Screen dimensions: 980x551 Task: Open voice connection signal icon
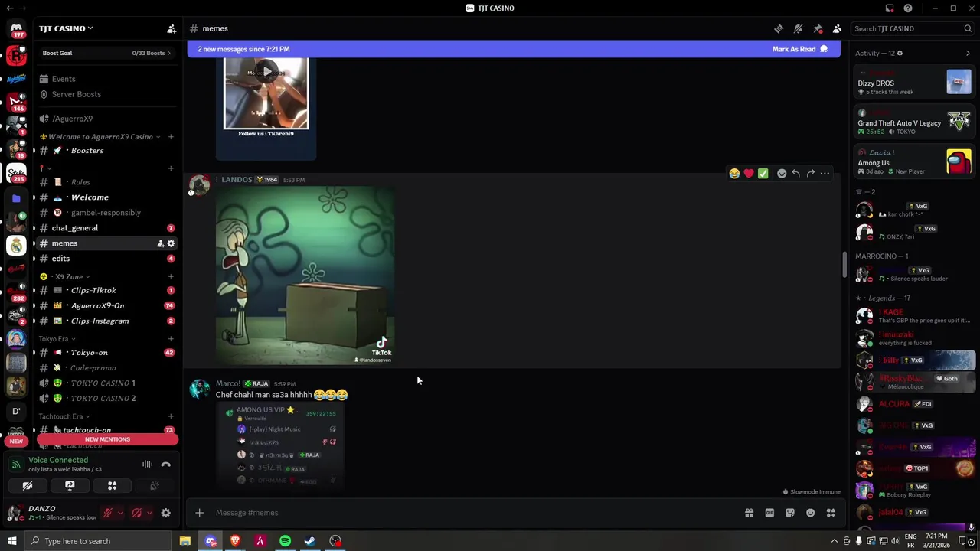pyautogui.click(x=15, y=465)
